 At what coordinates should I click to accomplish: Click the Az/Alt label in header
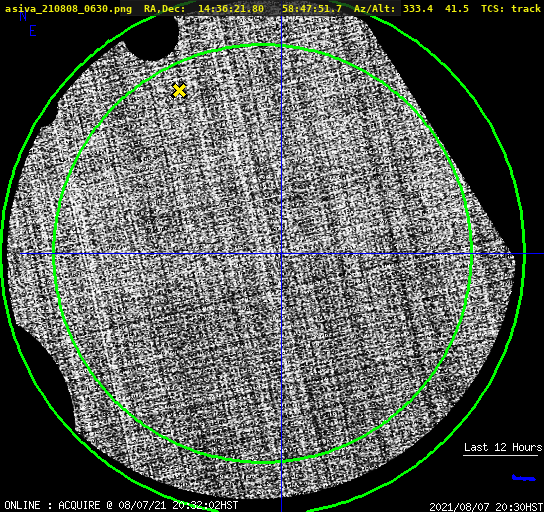[375, 8]
